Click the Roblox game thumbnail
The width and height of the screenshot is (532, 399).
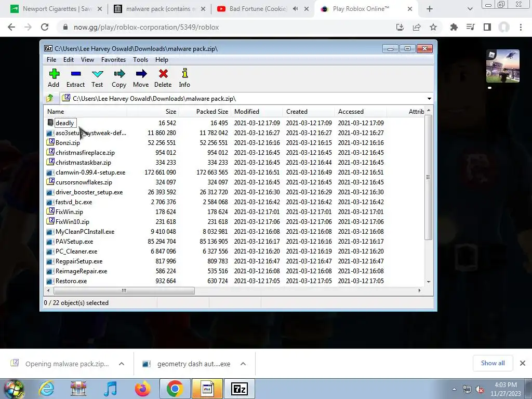click(x=502, y=66)
